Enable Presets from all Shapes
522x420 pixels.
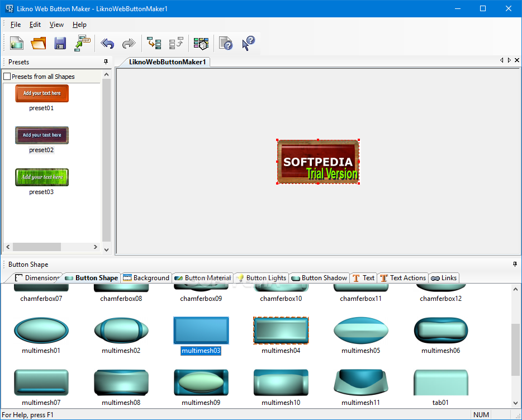8,76
